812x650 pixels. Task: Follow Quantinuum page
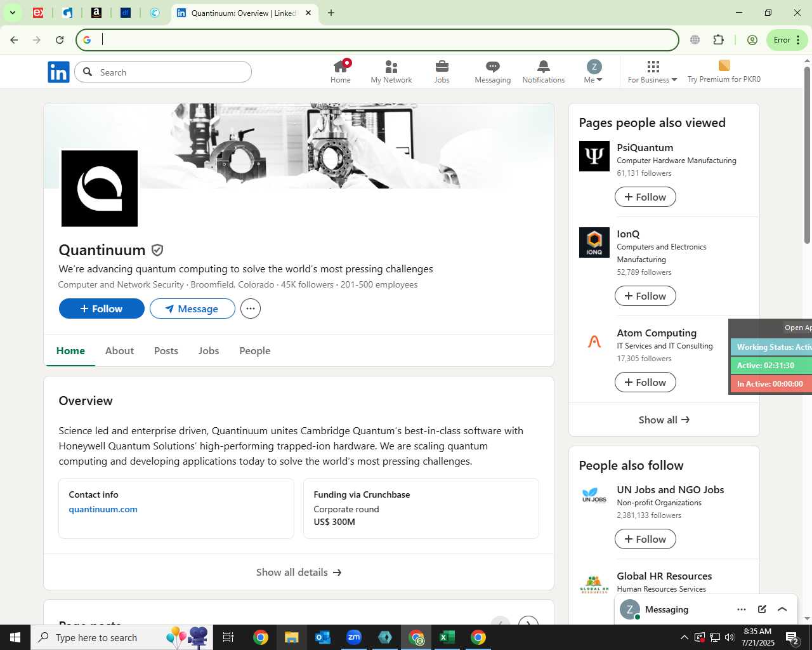[101, 308]
